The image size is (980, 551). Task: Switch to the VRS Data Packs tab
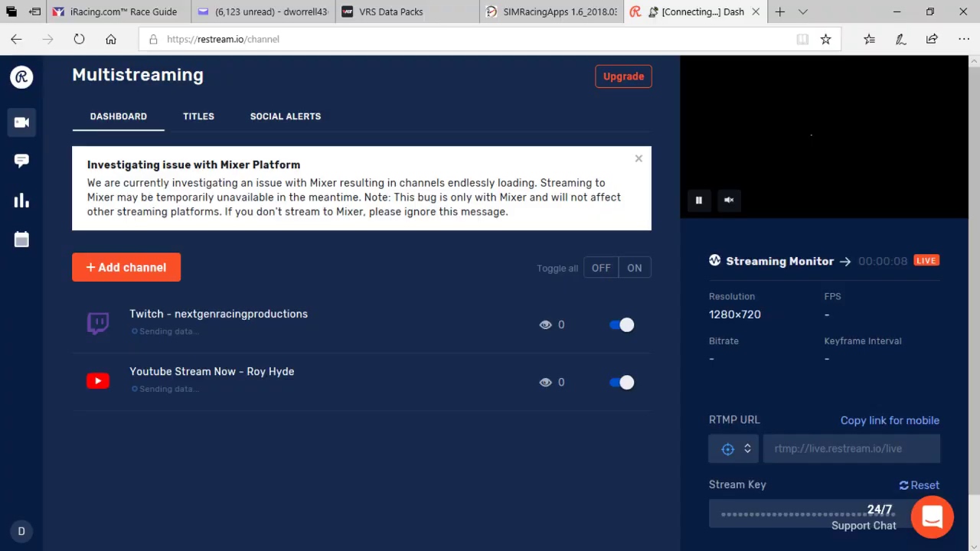[407, 11]
